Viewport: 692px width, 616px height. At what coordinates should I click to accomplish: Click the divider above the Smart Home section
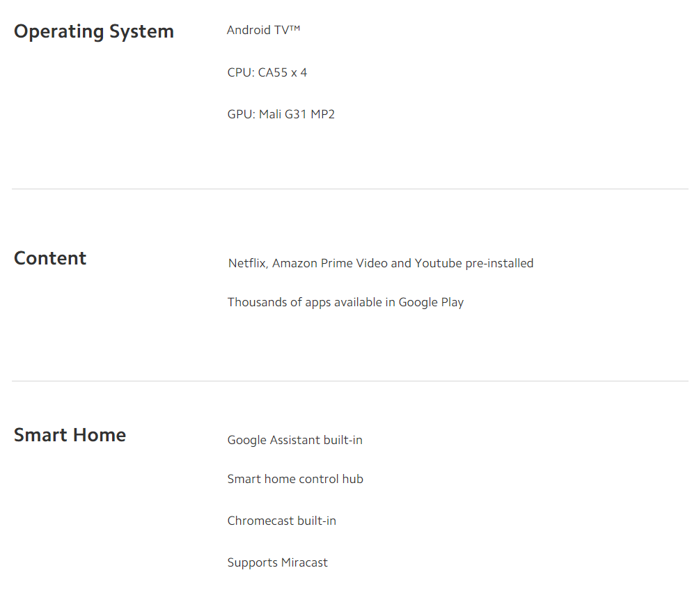click(x=349, y=381)
